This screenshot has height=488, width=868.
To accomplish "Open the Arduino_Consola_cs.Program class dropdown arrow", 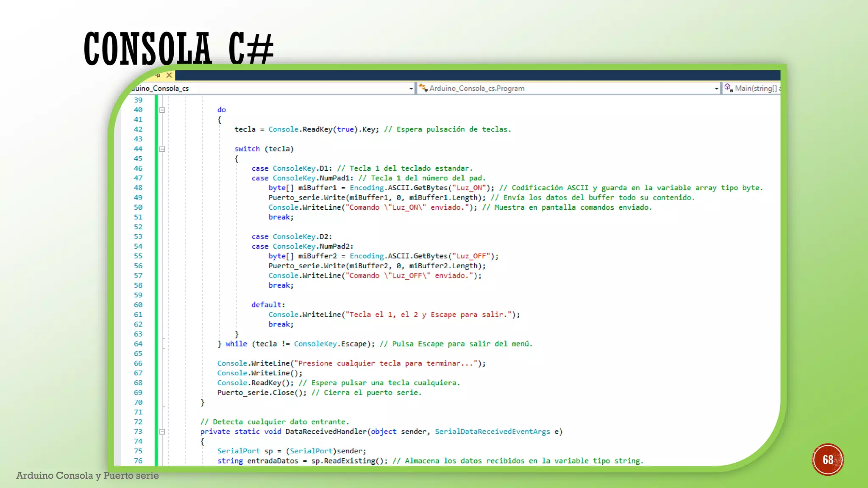I will [x=716, y=89].
